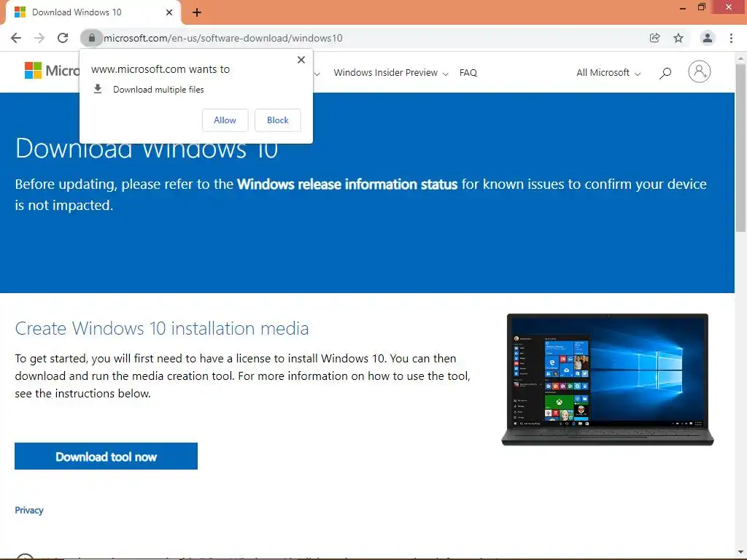Click the vertical scrollbar thumb

741,147
